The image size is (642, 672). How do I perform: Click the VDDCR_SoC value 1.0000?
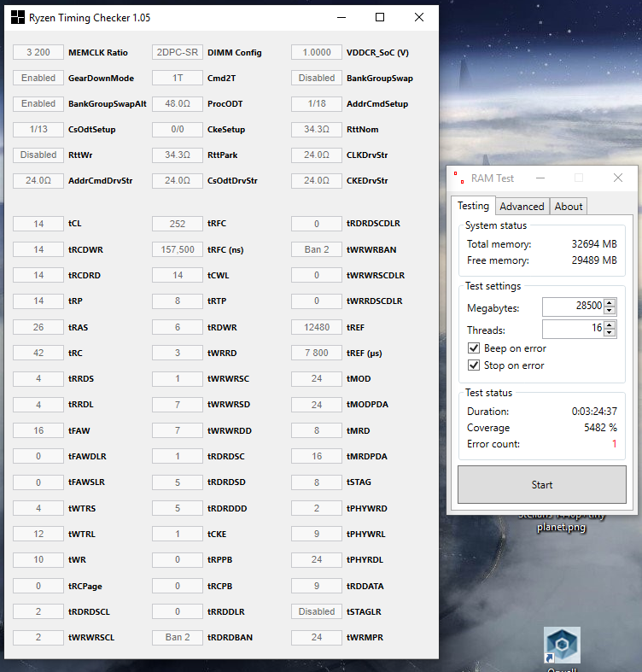coord(317,52)
